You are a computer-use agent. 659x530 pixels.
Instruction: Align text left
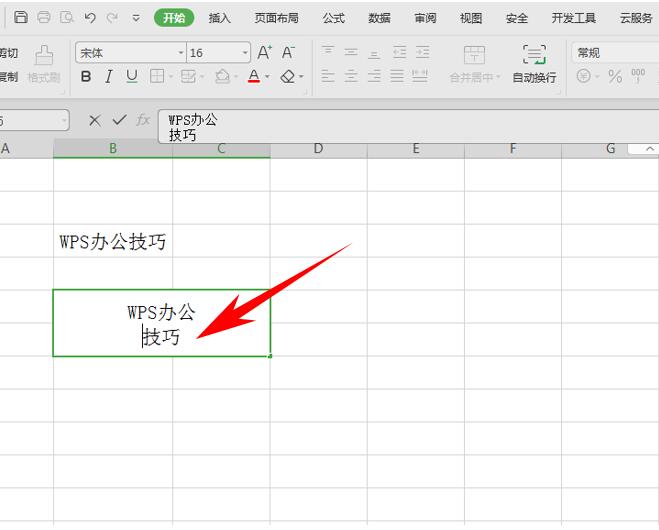[328, 76]
